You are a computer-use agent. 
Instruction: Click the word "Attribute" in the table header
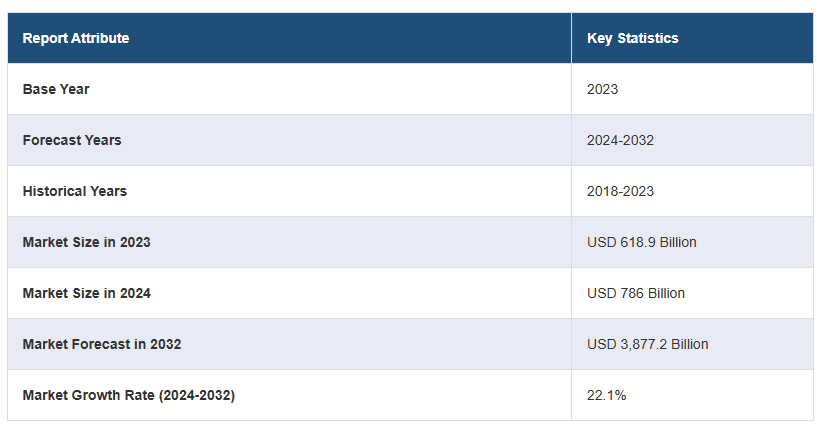[99, 38]
